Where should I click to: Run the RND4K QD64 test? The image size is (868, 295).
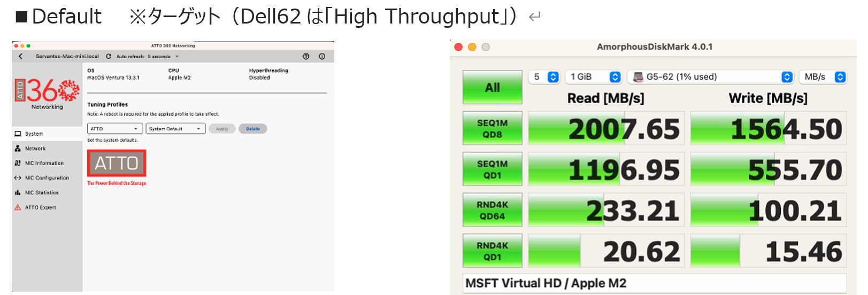click(x=493, y=210)
